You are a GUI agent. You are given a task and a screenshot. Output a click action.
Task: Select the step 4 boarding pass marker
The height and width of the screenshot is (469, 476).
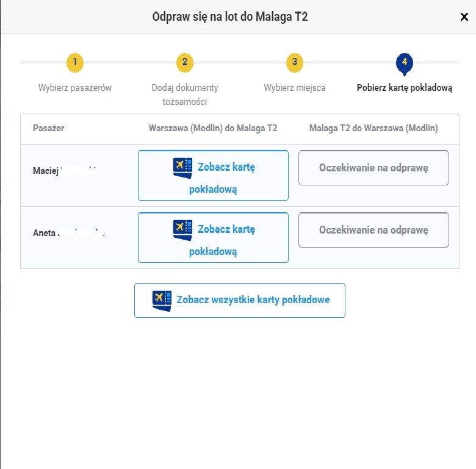405,63
